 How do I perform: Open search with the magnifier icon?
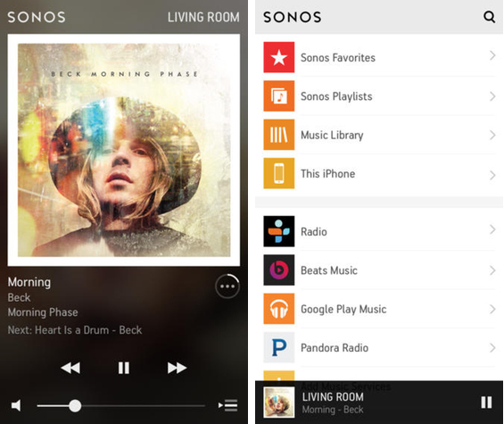(x=489, y=17)
